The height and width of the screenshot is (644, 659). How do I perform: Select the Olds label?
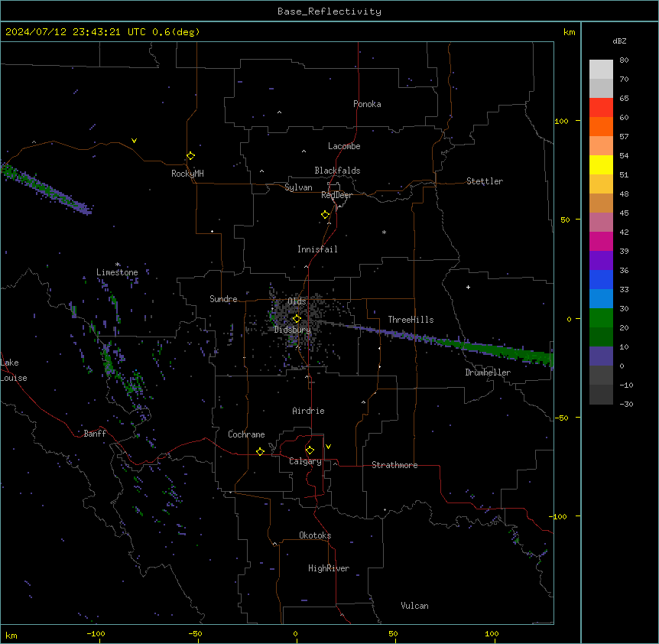point(297,301)
